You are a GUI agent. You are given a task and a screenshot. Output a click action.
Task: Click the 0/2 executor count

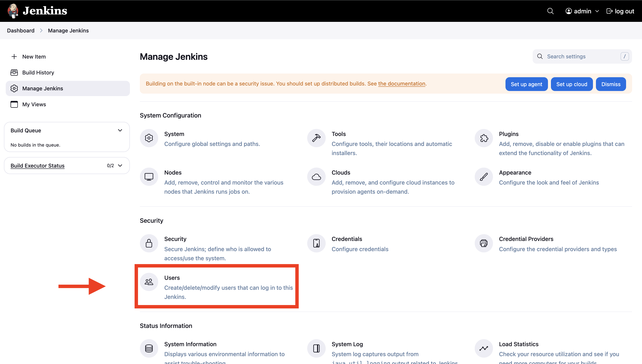coord(110,165)
